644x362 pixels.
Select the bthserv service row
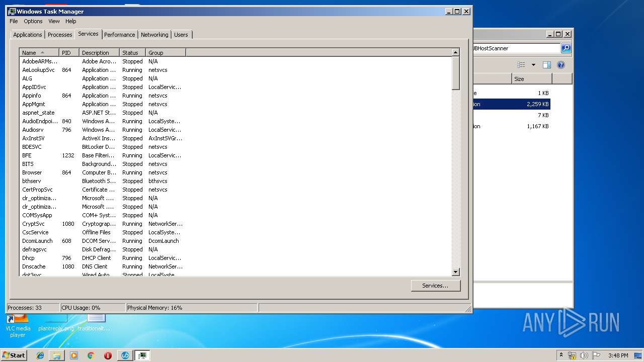point(235,181)
